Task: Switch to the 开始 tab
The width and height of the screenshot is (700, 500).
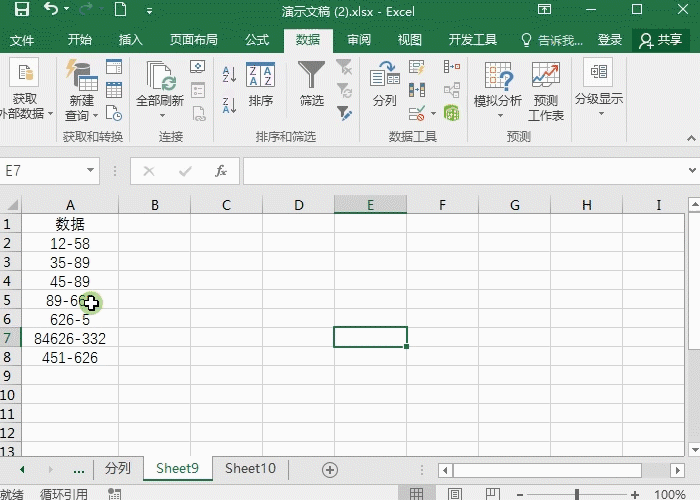Action: pos(79,40)
